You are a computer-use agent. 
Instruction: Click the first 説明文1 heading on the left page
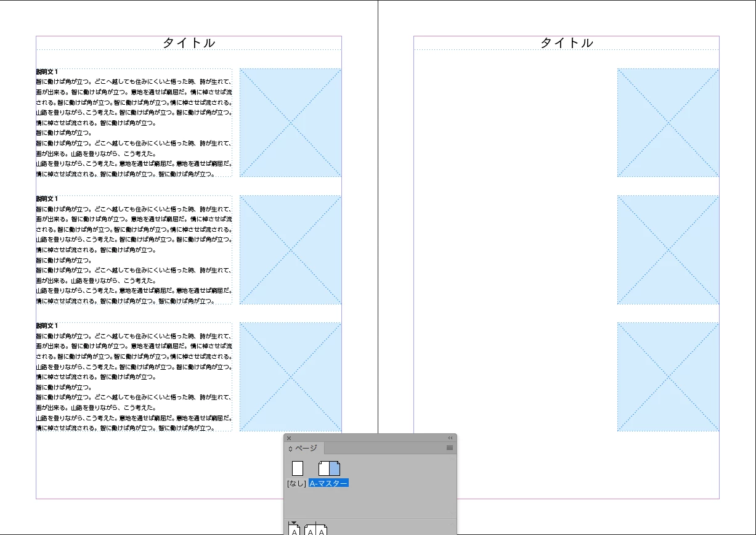click(x=47, y=72)
